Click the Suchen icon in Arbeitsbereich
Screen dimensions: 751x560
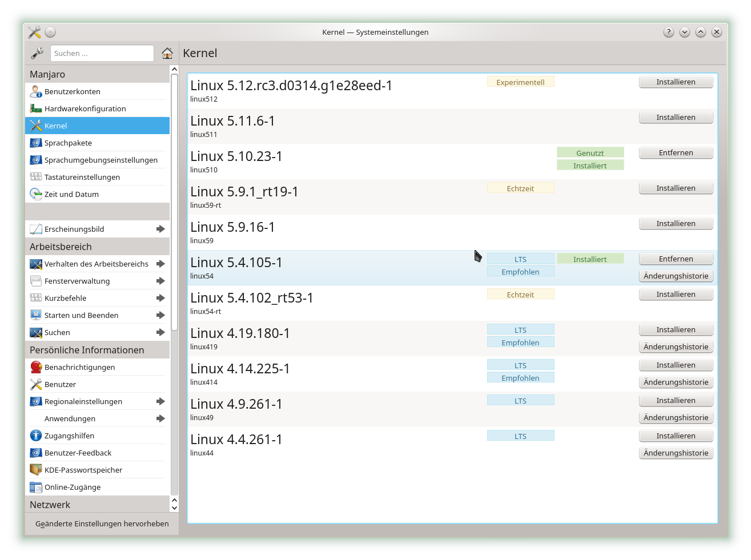click(x=36, y=332)
